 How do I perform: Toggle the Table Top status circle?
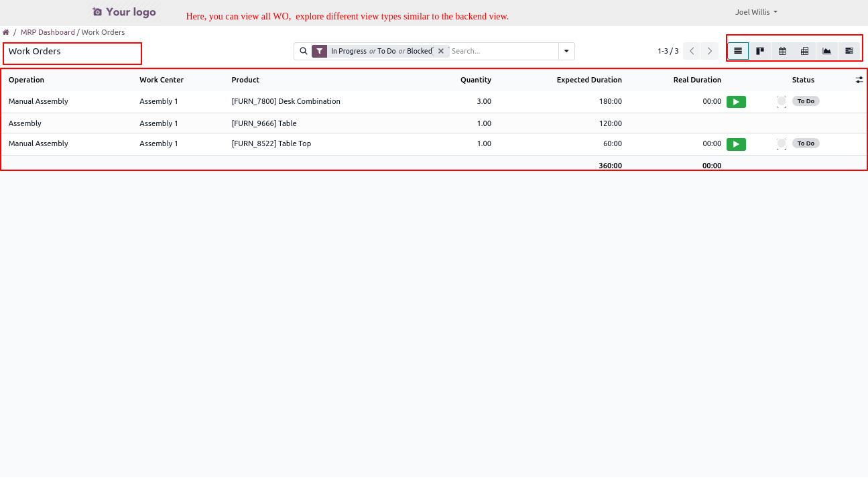[x=782, y=143]
